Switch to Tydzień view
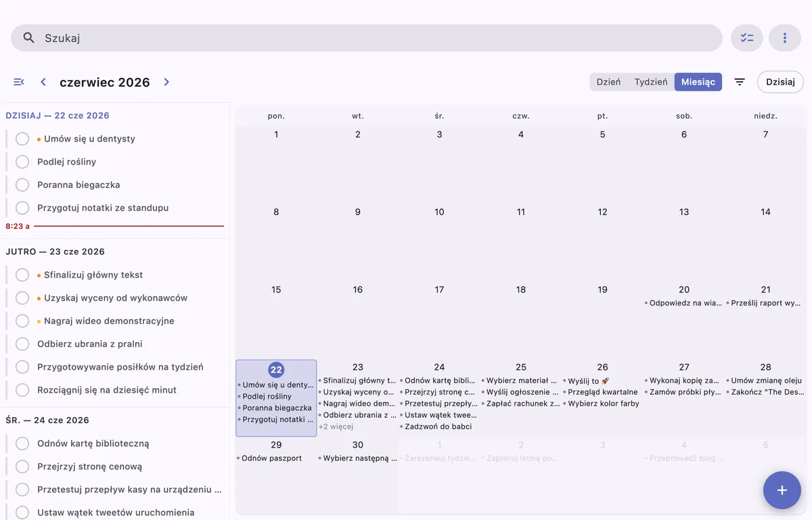 click(x=651, y=82)
